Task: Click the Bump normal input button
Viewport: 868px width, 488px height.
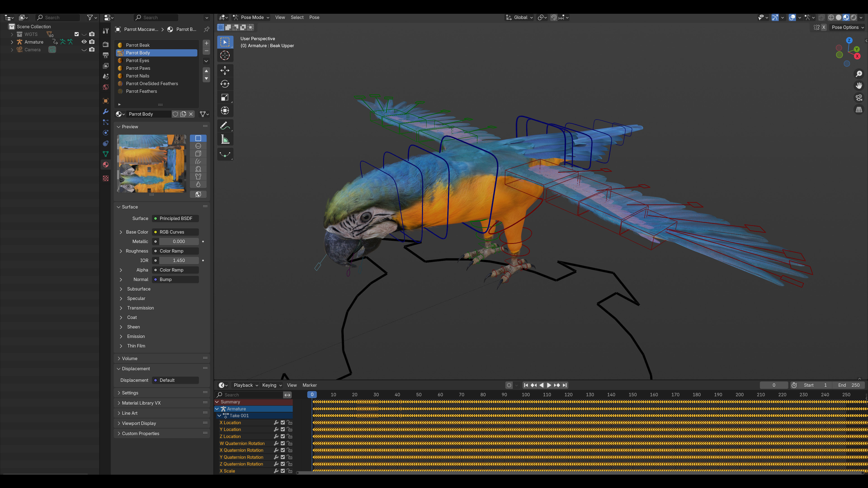Action: point(175,279)
